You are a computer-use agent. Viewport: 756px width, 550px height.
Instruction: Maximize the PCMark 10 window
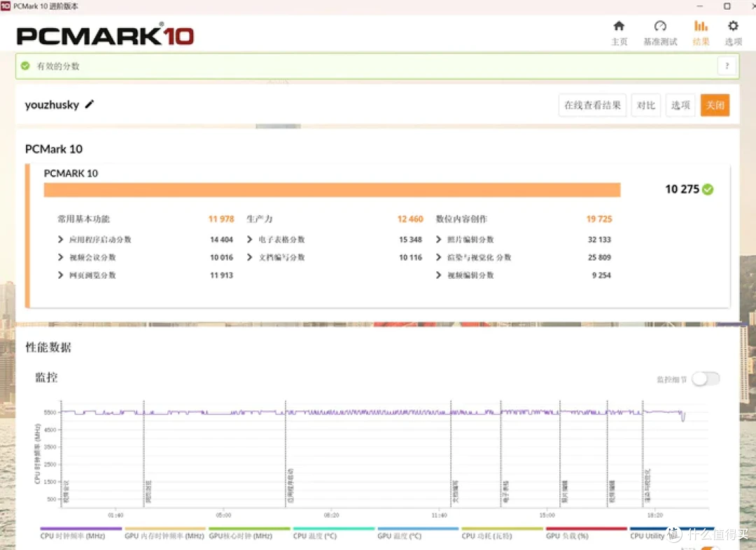[x=727, y=6]
